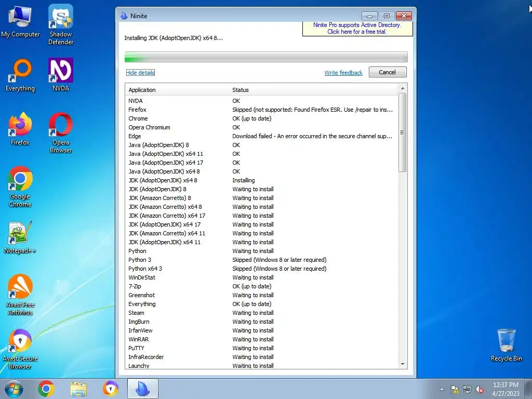Select the Notepad++ desktop shortcut
The image size is (532, 399).
pos(20,237)
